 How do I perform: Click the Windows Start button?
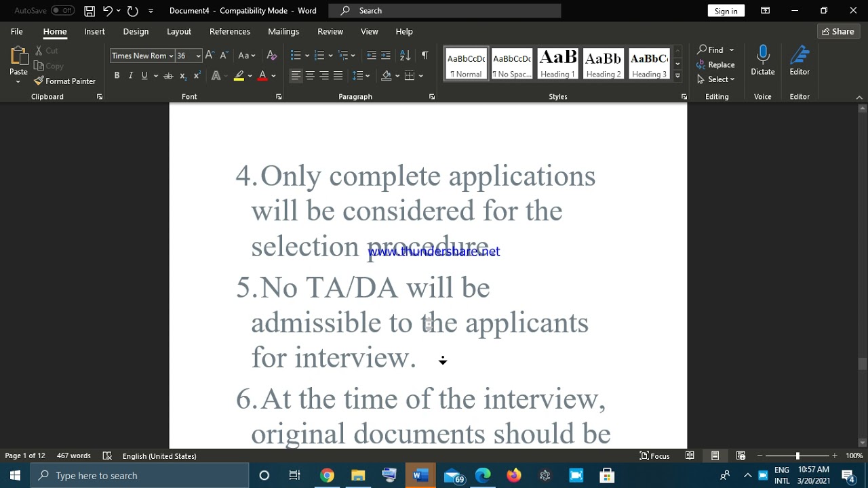tap(15, 476)
